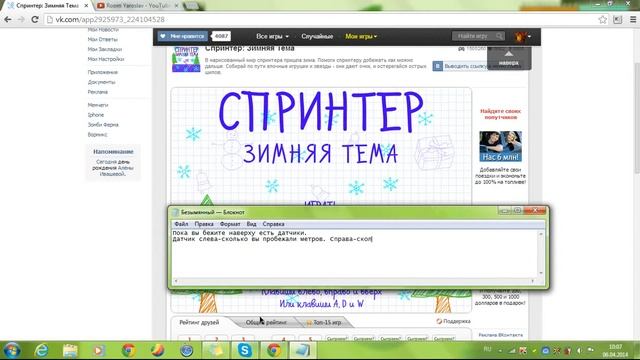Close the Спринтер browser tab

coord(86,6)
